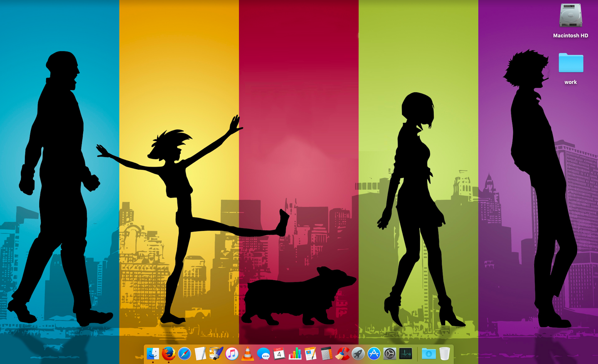Click the "work" folder name label
This screenshot has width=598, height=364.
[571, 82]
